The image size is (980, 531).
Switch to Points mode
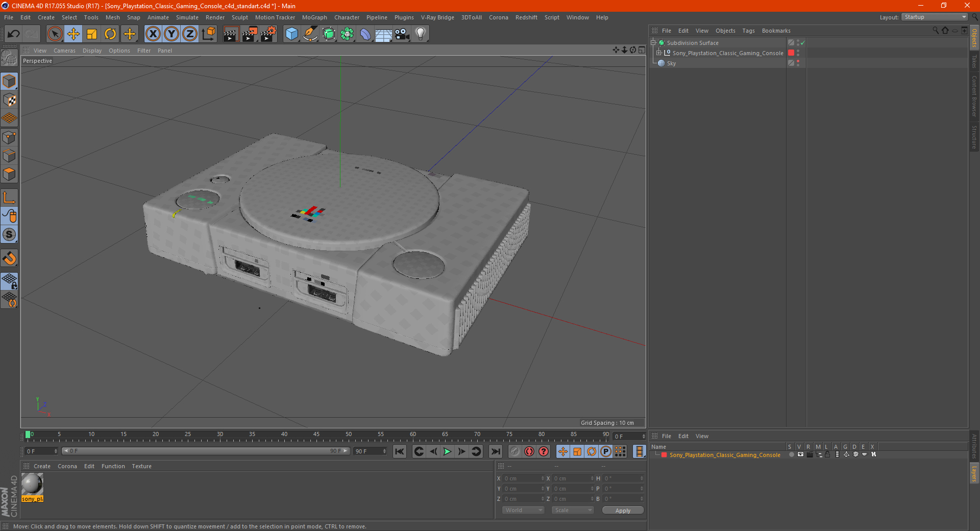(9, 137)
